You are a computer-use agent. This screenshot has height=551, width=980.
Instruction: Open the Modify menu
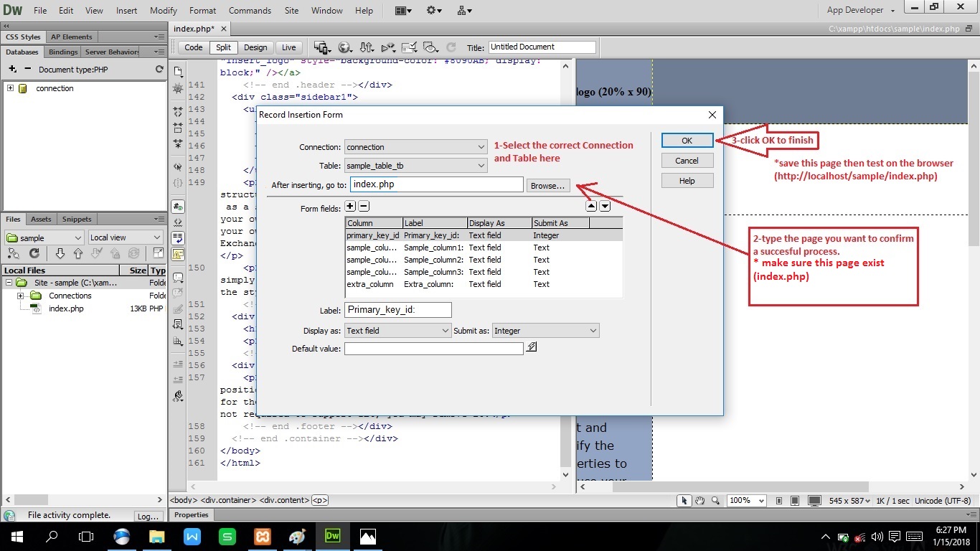(x=164, y=11)
